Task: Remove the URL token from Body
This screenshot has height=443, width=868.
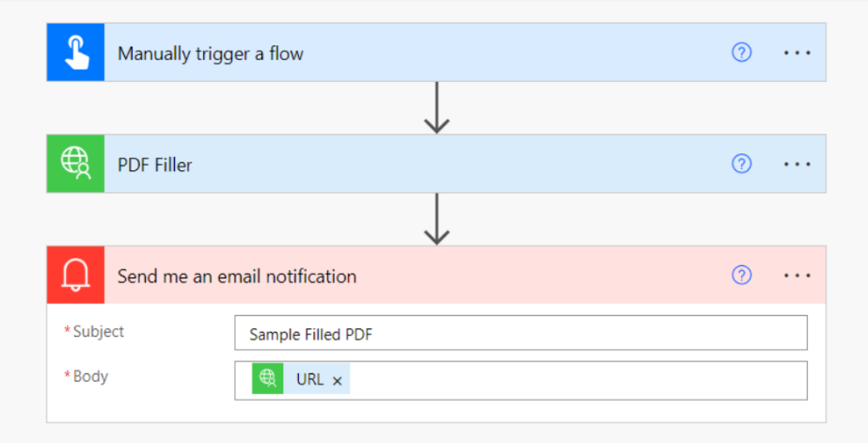Action: click(x=337, y=381)
